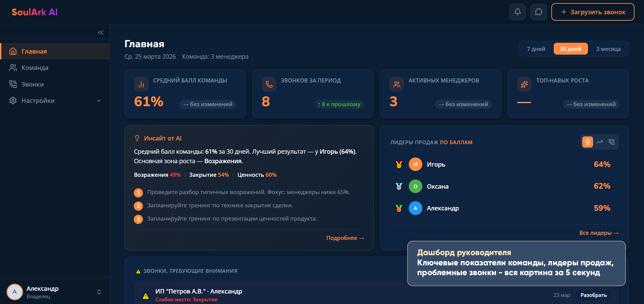Click recommendation number 2 badge
Screen dimensions: 644x304
coord(138,206)
